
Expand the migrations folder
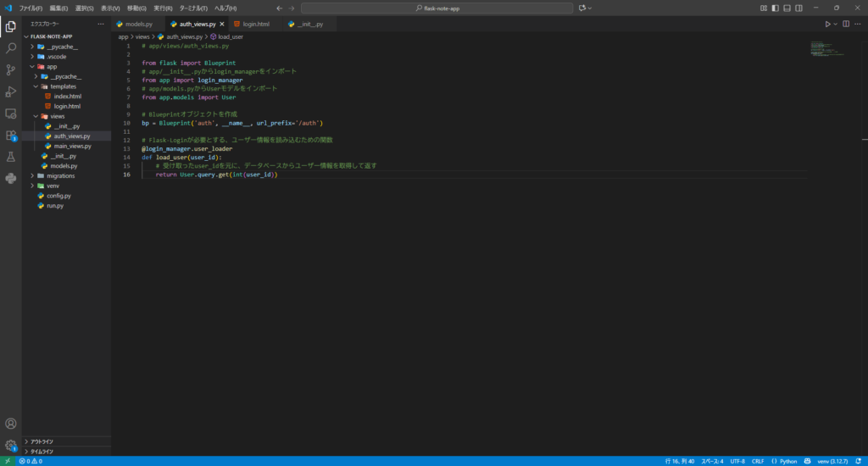[x=60, y=175]
